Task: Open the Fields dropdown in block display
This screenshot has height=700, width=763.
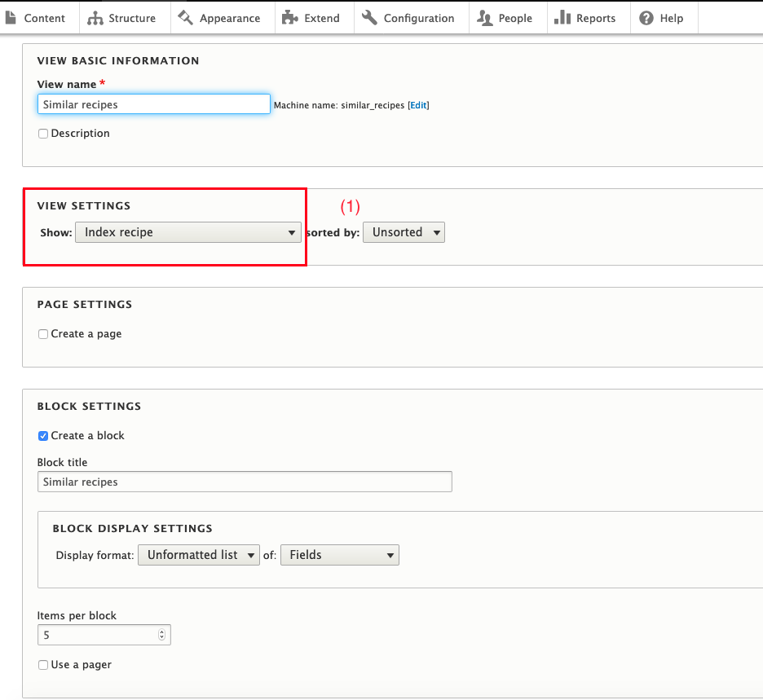Action: pyautogui.click(x=339, y=555)
